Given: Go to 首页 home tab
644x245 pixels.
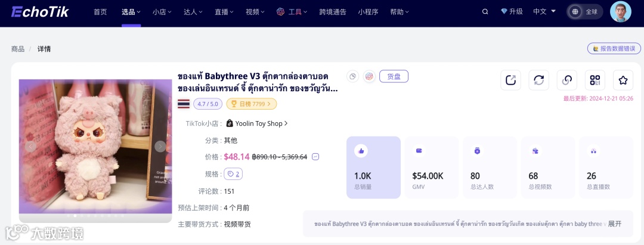Looking at the screenshot, I should click(x=100, y=13).
